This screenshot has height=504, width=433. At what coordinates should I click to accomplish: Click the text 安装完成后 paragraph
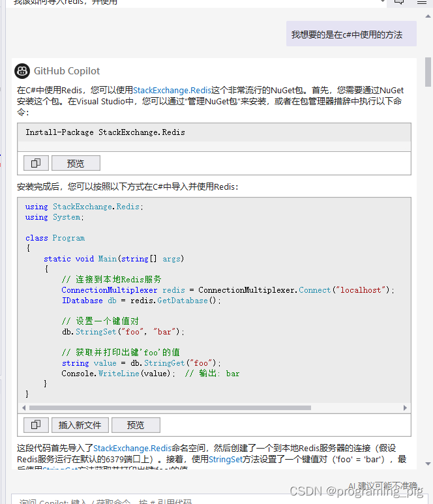[x=128, y=186]
